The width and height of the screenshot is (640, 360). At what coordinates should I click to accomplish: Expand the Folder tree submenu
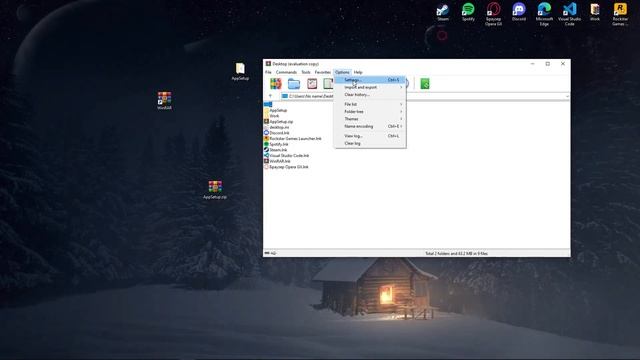[370, 111]
